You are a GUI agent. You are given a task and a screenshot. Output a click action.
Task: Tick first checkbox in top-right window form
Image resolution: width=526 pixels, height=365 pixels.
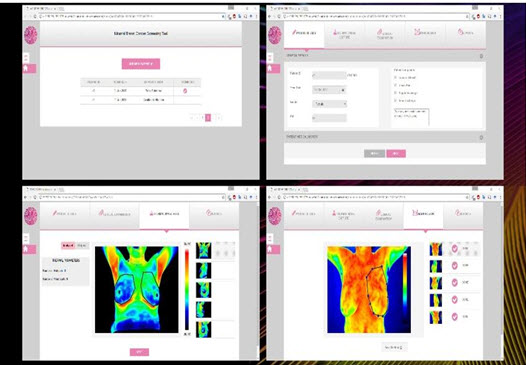coord(396,77)
